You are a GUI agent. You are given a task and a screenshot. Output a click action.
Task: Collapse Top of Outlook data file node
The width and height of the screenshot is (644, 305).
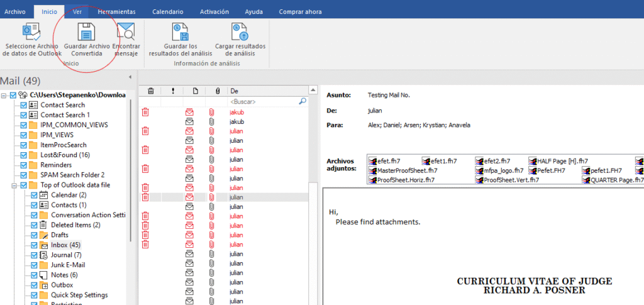[x=14, y=185]
